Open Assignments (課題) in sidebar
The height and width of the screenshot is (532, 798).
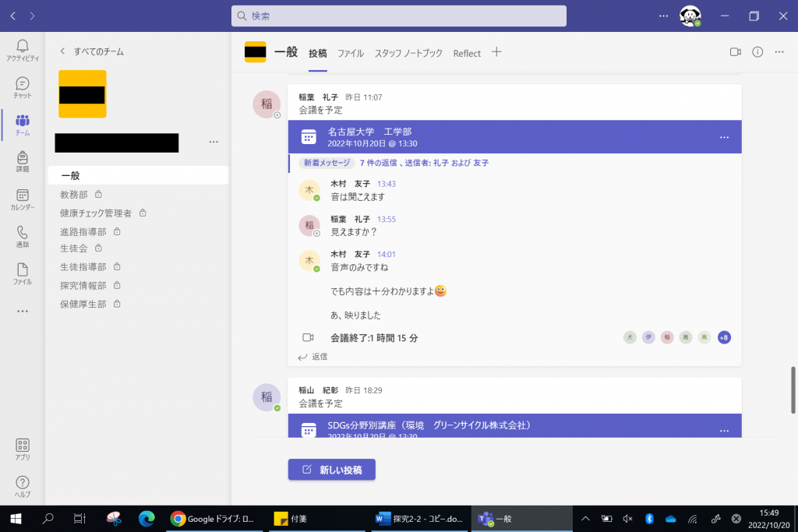pos(23,161)
